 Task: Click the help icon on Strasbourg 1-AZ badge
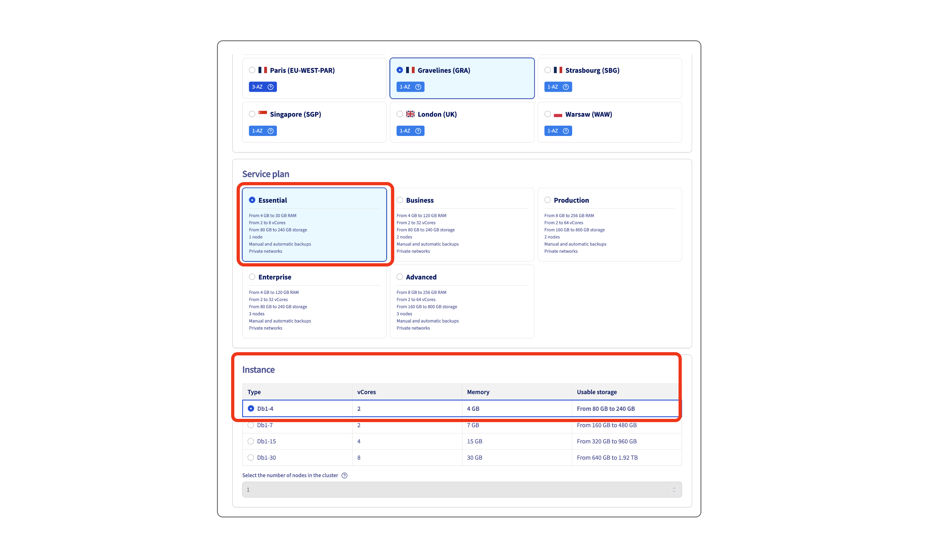point(565,87)
